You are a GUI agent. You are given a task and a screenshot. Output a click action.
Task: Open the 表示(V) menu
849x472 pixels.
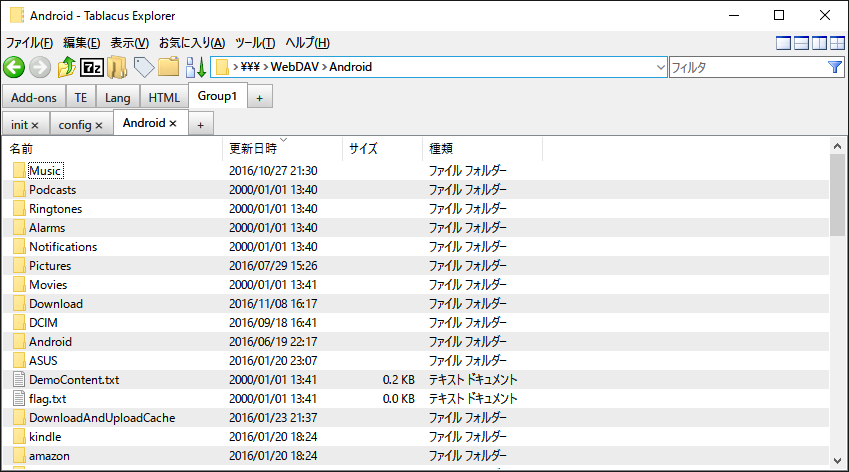click(129, 43)
